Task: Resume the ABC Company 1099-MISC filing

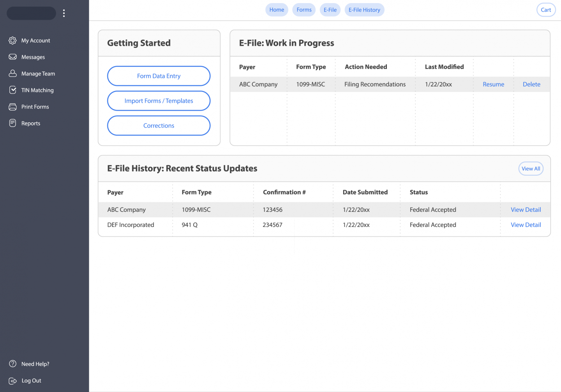Action: pos(493,84)
